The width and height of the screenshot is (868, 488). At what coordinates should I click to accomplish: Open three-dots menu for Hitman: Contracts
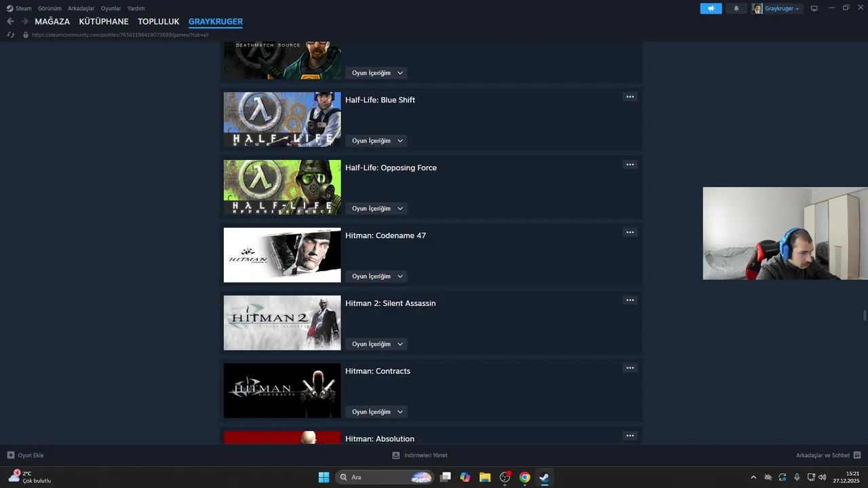(630, 368)
